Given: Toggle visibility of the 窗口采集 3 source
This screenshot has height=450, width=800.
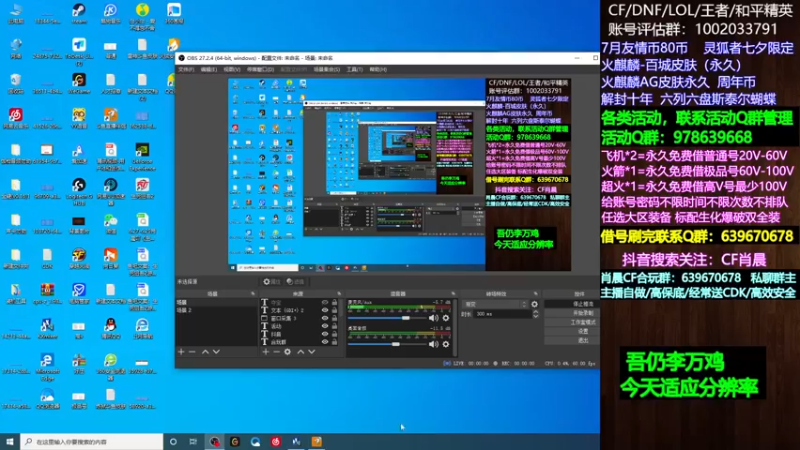Looking at the screenshot, I should click(x=324, y=318).
